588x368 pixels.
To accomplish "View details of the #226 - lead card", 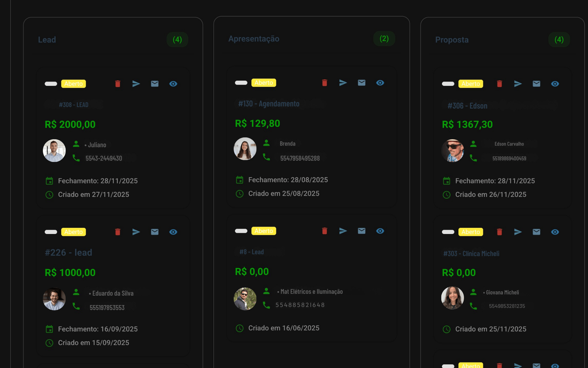I will (173, 232).
